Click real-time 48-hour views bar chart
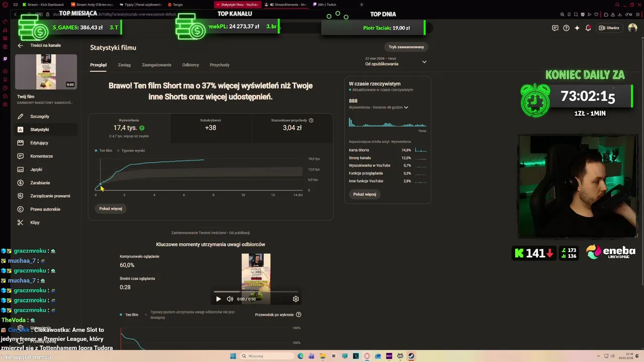 point(387,122)
